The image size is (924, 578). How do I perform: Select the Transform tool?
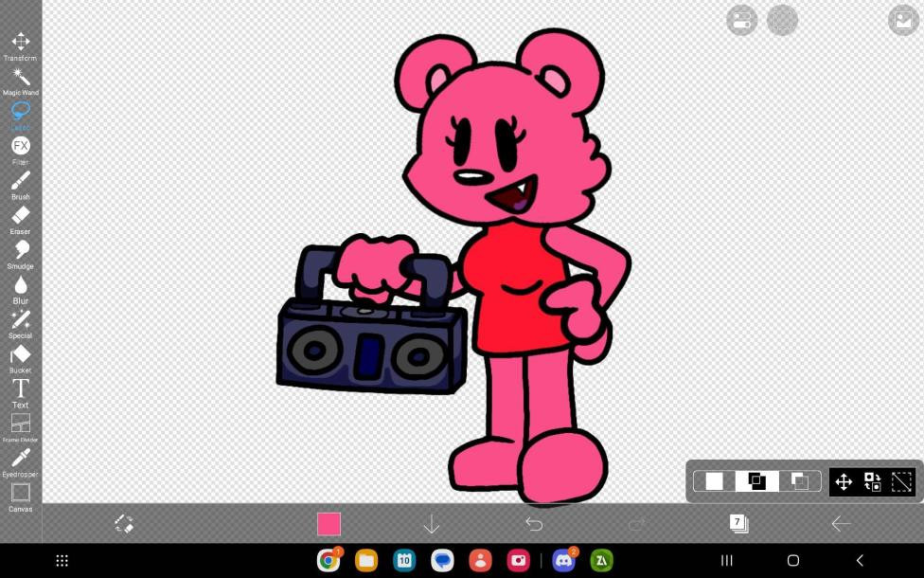pos(20,43)
